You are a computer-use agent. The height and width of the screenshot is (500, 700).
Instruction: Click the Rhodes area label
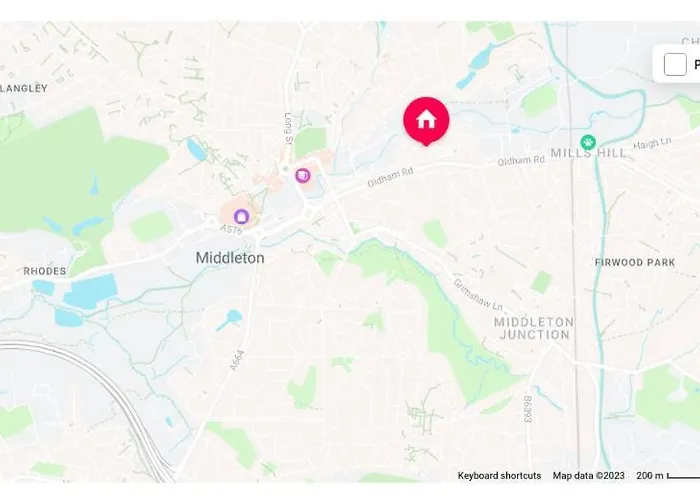(45, 271)
